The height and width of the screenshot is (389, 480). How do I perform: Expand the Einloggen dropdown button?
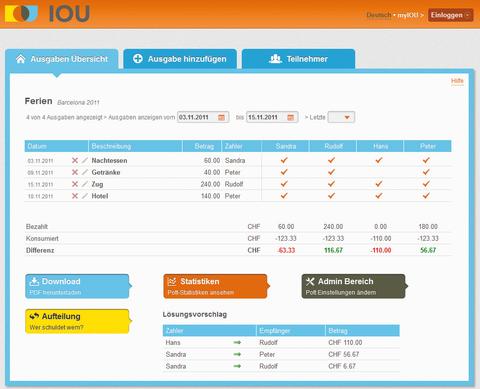point(451,15)
